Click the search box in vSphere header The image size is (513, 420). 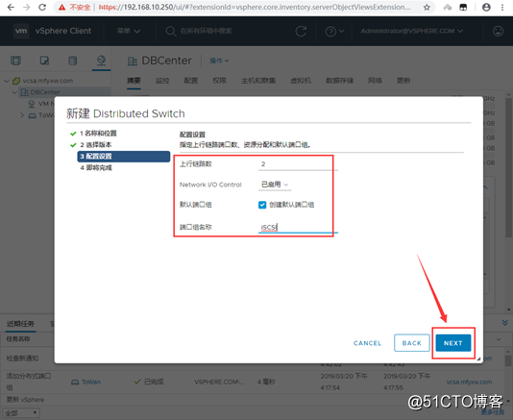point(207,31)
